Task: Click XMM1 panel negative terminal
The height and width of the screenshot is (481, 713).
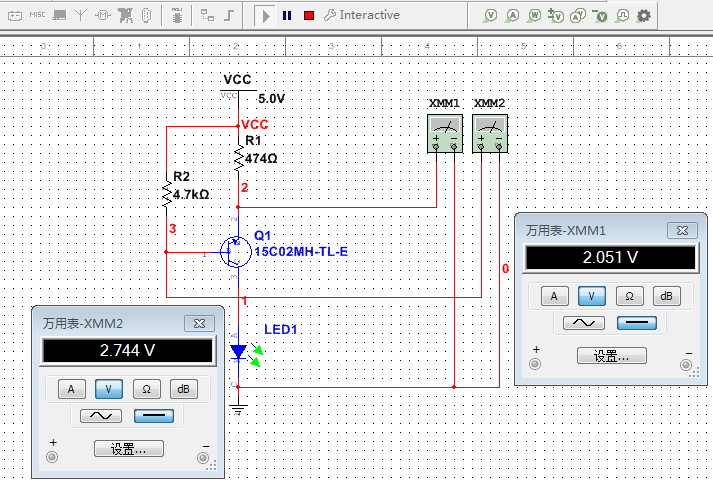Action: tap(686, 365)
